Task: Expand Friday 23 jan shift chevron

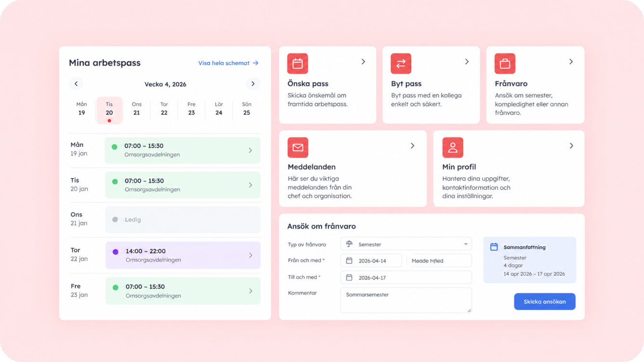Action: click(x=250, y=291)
